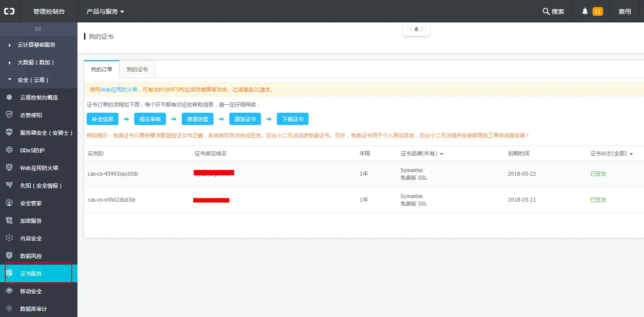Click the 云盾控制台概览 sidebar icon
This screenshot has height=317, width=644.
pos(9,97)
